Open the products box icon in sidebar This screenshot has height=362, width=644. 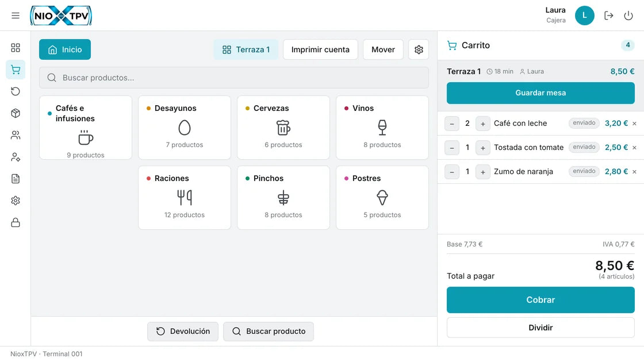point(15,113)
